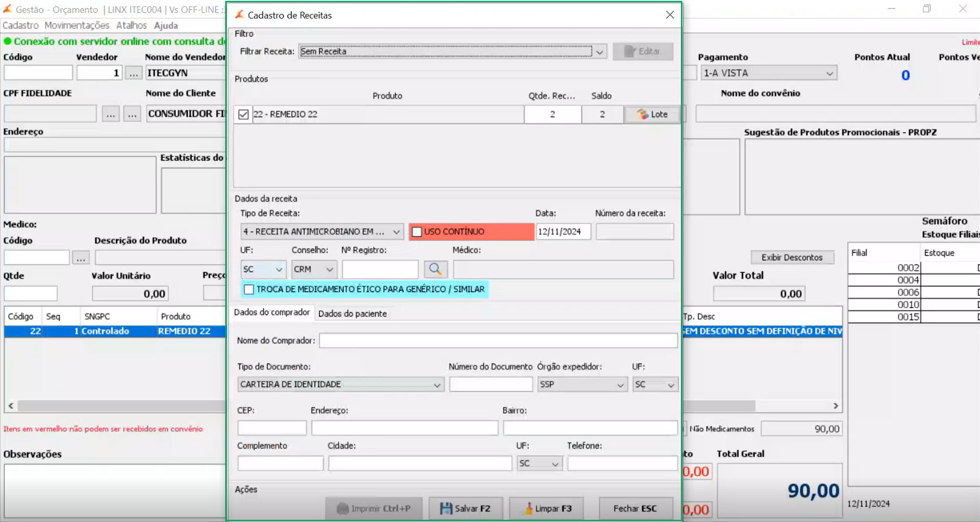Click the Salvar F2 floppy disk button
The height and width of the screenshot is (522, 980).
(465, 508)
